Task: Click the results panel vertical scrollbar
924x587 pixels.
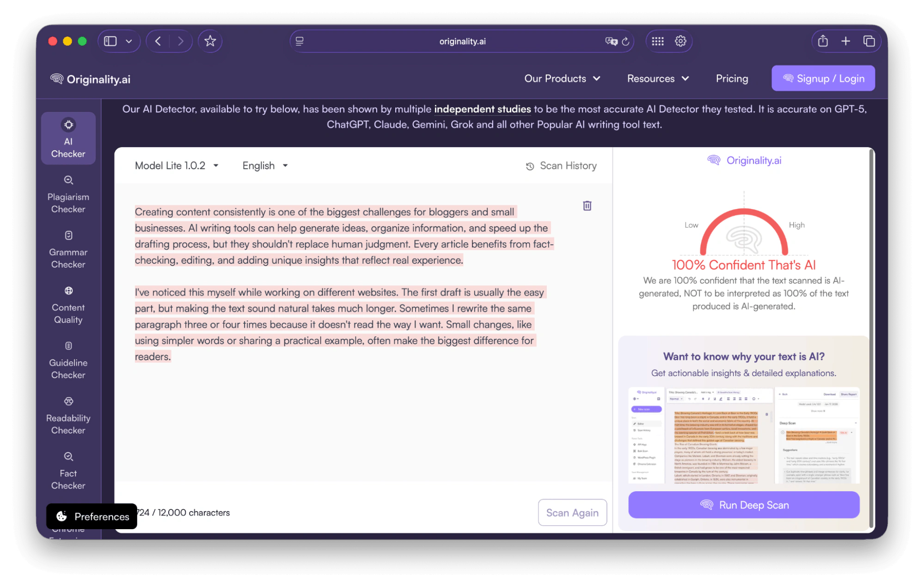Action: tap(872, 338)
